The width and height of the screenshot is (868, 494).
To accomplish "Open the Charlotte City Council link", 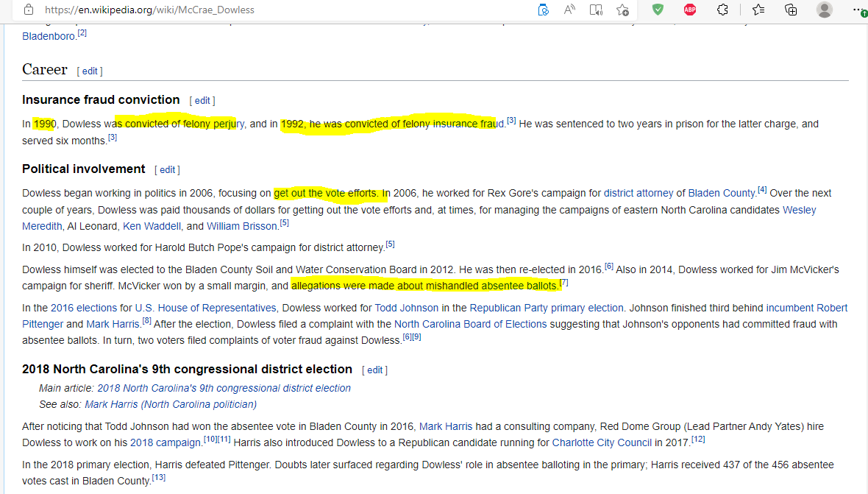I will tap(602, 442).
